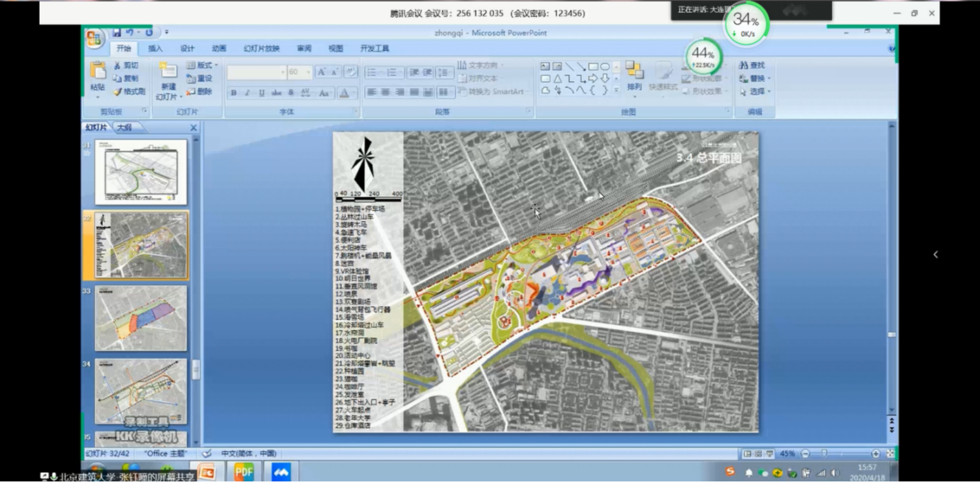Viewport: 980px width, 482px height.
Task: Toggle Underline text formatting
Action: click(261, 92)
